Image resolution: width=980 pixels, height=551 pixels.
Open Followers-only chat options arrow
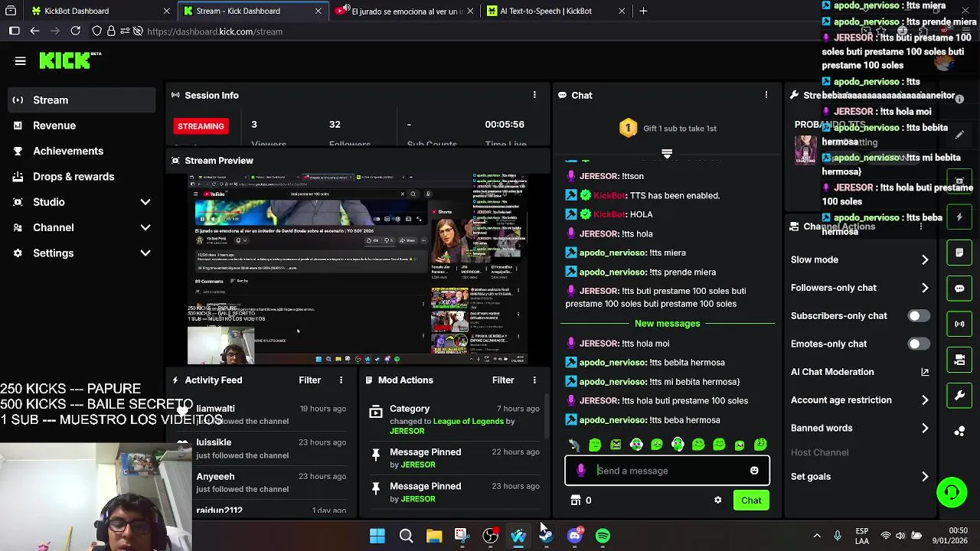(x=925, y=288)
